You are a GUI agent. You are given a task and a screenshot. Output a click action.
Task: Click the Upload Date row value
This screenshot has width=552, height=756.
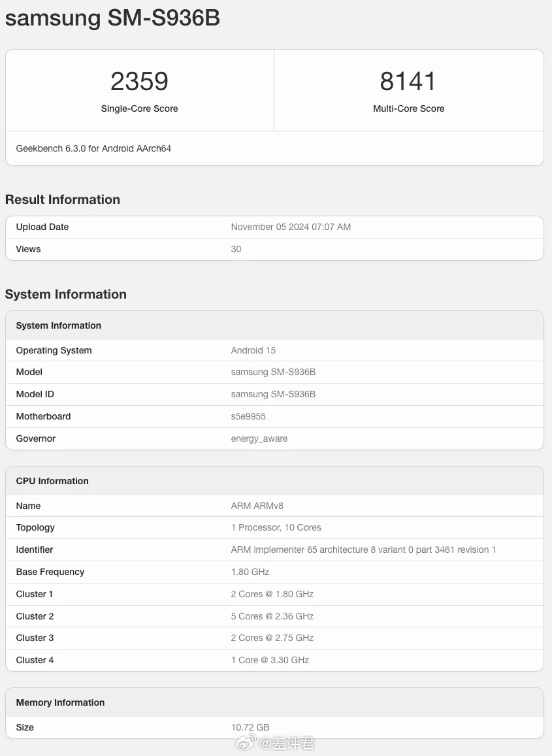(x=291, y=227)
